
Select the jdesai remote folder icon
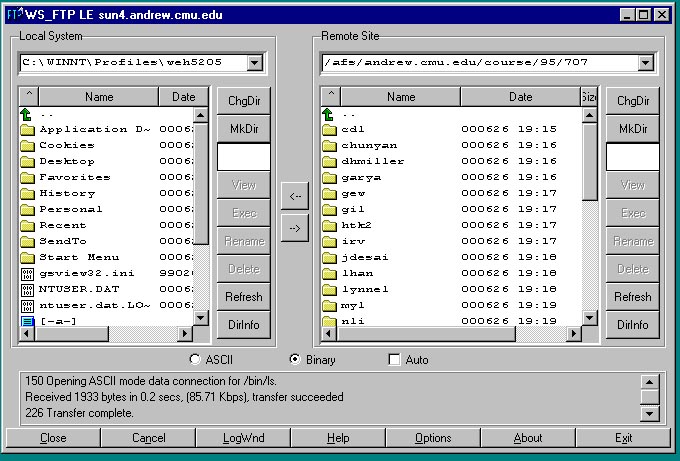[330, 258]
